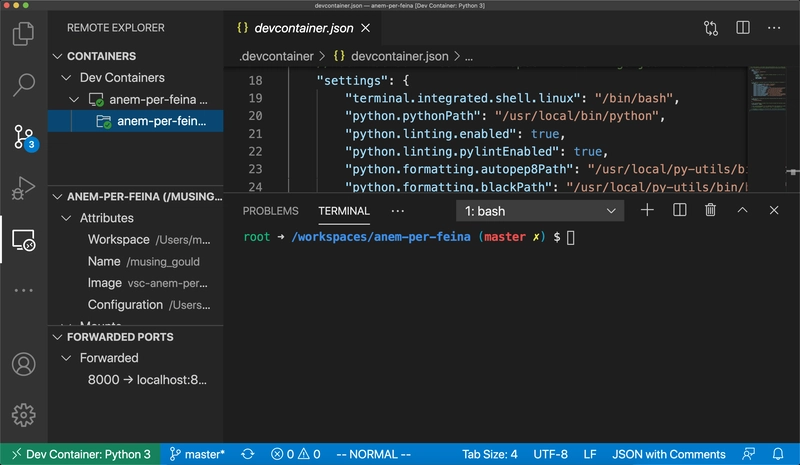Click the -- NORMAL -- Vim mode indicator
800x465 pixels.
[x=373, y=454]
